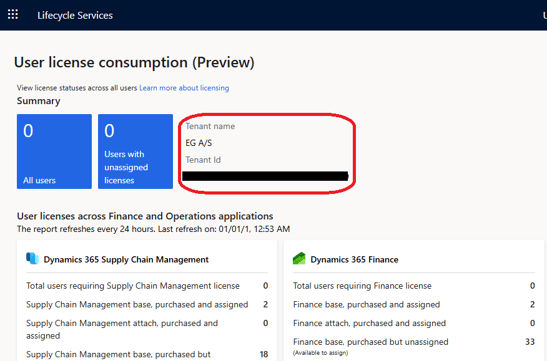The image size is (547, 361).
Task: Select Finance base, purchased and assigned row
Action: point(414,304)
